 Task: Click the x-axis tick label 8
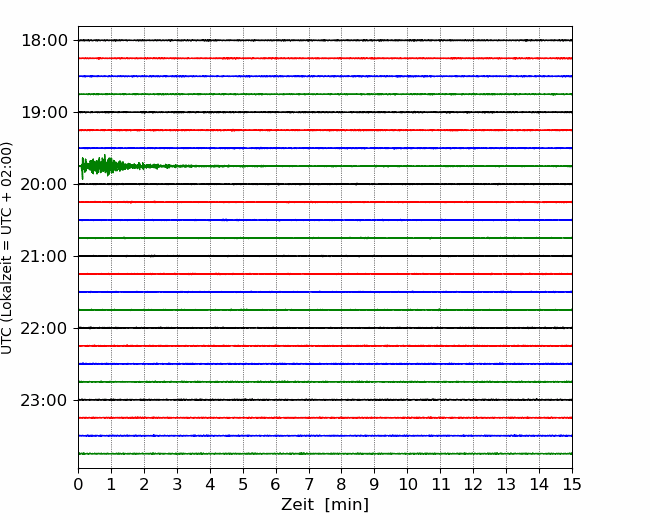point(342,484)
